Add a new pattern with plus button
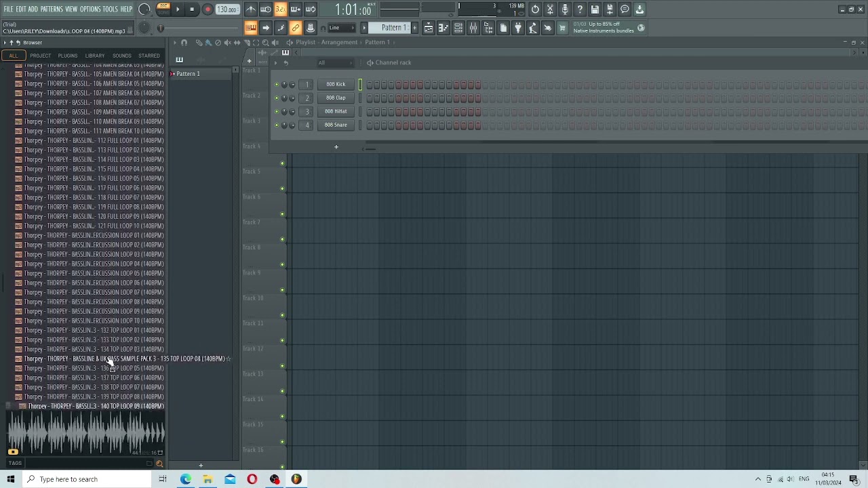Screen dimensions: 868x488 414,28
